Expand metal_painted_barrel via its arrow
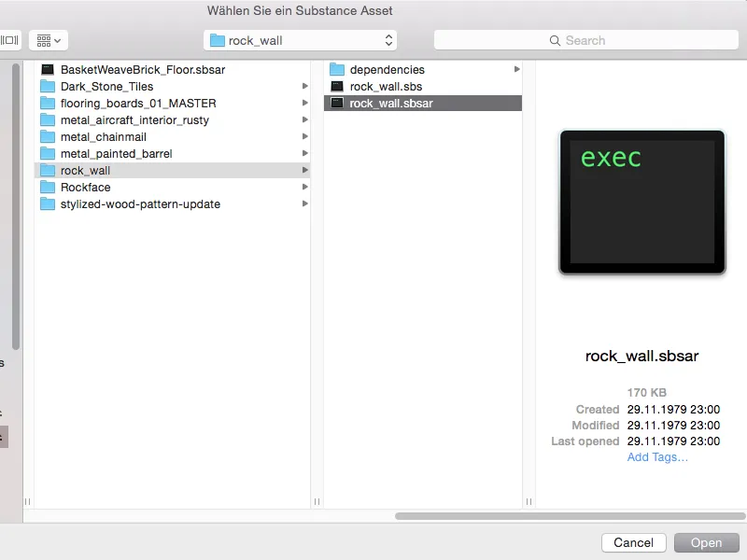The image size is (747, 560). (x=305, y=153)
